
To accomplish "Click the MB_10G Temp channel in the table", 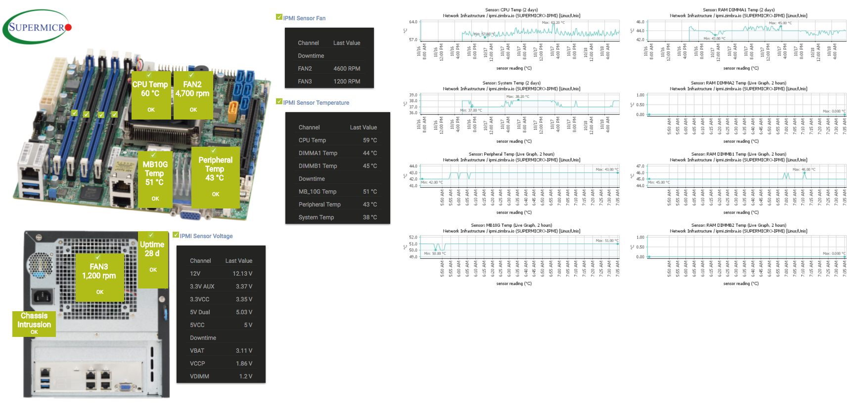I will click(318, 192).
